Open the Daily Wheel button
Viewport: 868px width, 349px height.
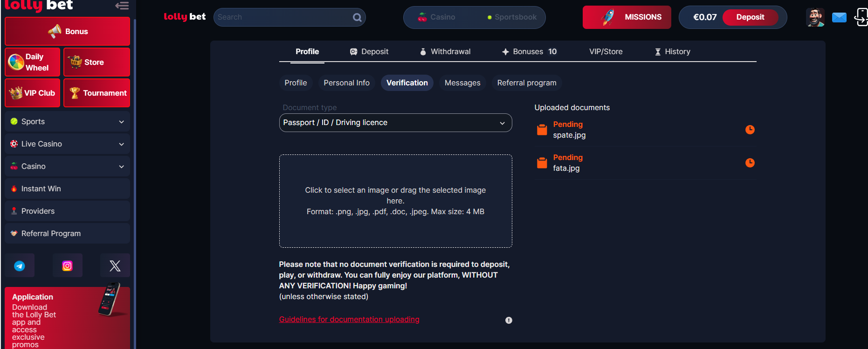coord(33,62)
